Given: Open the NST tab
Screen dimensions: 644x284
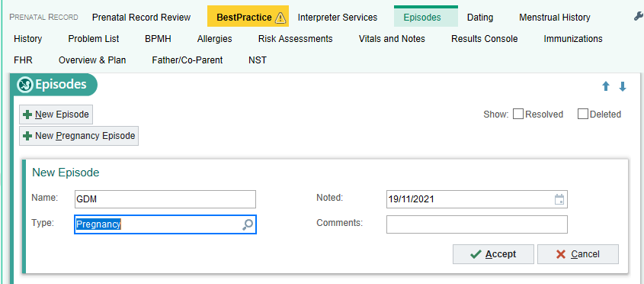Looking at the screenshot, I should tap(258, 60).
